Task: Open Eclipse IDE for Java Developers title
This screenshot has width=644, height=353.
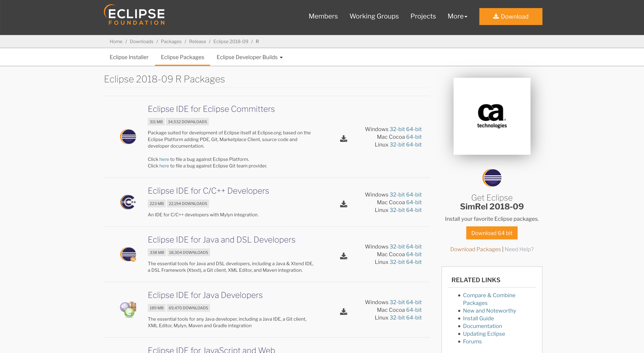Action: click(205, 295)
